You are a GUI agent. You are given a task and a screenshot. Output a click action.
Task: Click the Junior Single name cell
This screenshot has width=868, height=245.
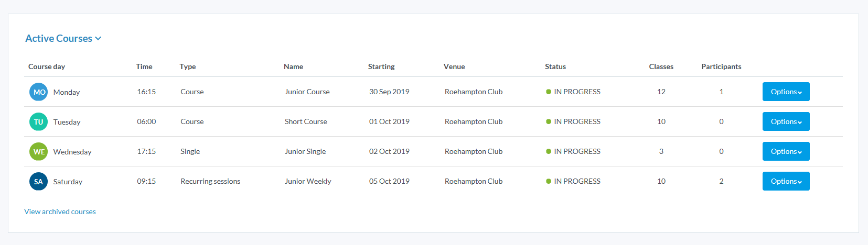point(305,151)
